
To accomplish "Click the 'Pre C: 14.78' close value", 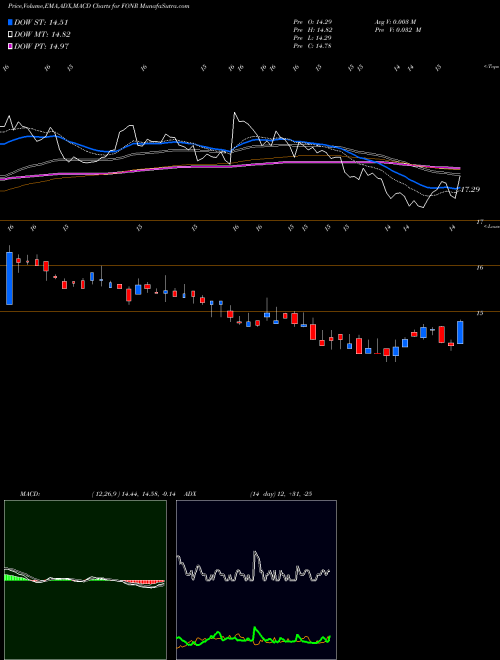I will coord(312,46).
